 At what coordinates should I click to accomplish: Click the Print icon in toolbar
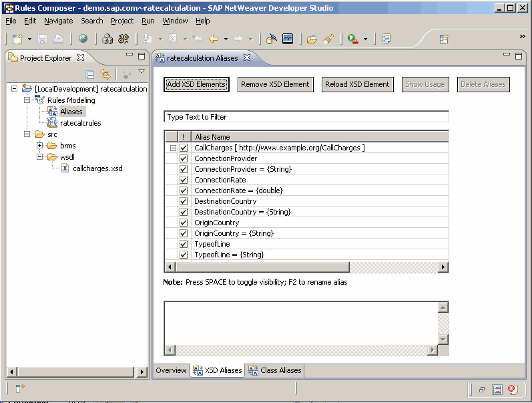58,39
